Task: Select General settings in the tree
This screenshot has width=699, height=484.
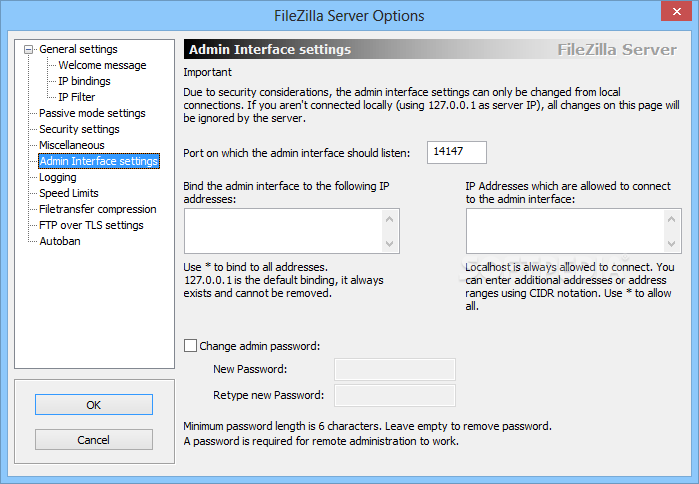Action: (78, 49)
